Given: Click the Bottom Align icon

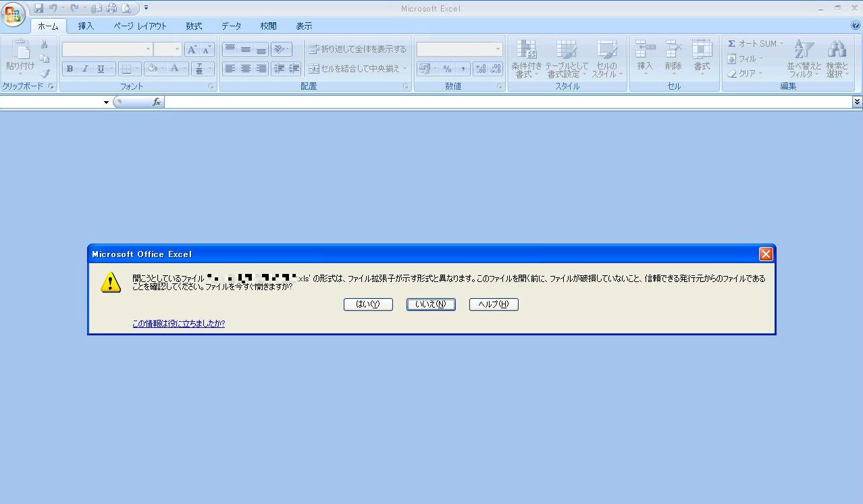Looking at the screenshot, I should 261,49.
